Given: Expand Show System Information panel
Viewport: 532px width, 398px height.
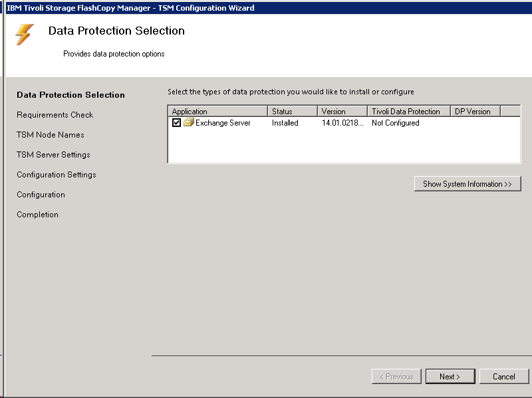Looking at the screenshot, I should point(467,184).
